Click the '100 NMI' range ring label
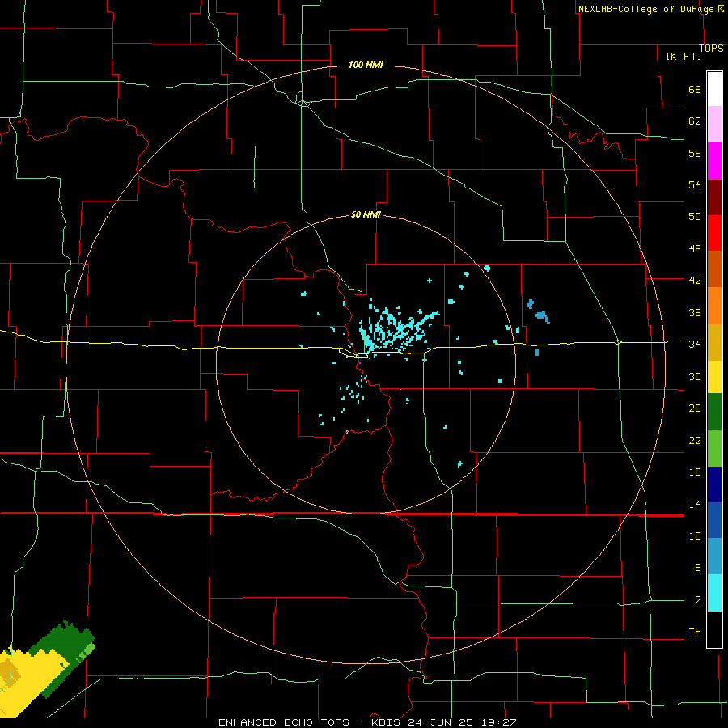Viewport: 728px width, 728px height. tap(366, 65)
